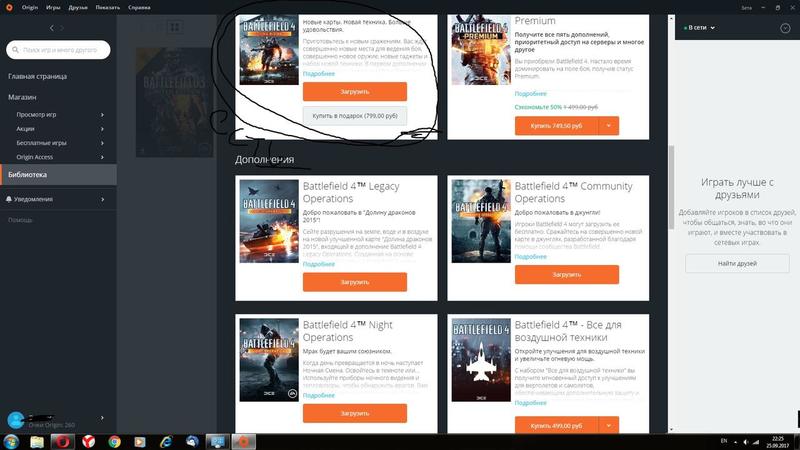Click the taskbar clock showing 22:25
This screenshot has height=450, width=800.
(779, 442)
